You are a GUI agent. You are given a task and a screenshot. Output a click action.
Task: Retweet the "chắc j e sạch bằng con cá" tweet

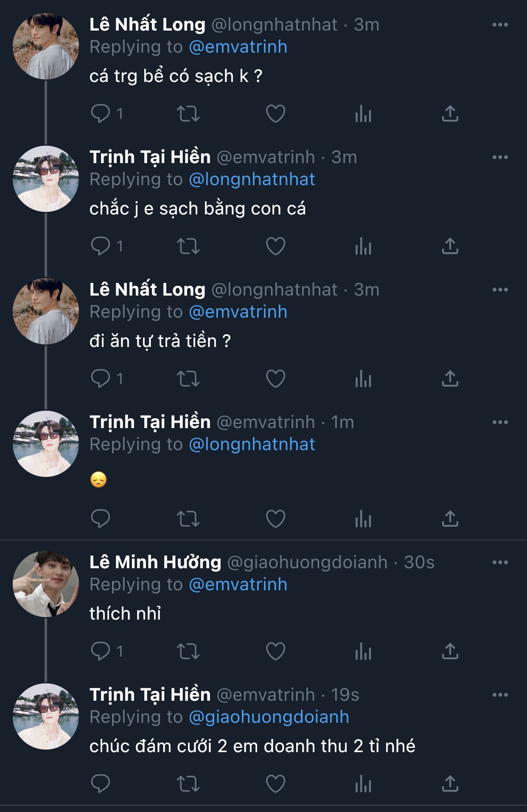pyautogui.click(x=188, y=246)
